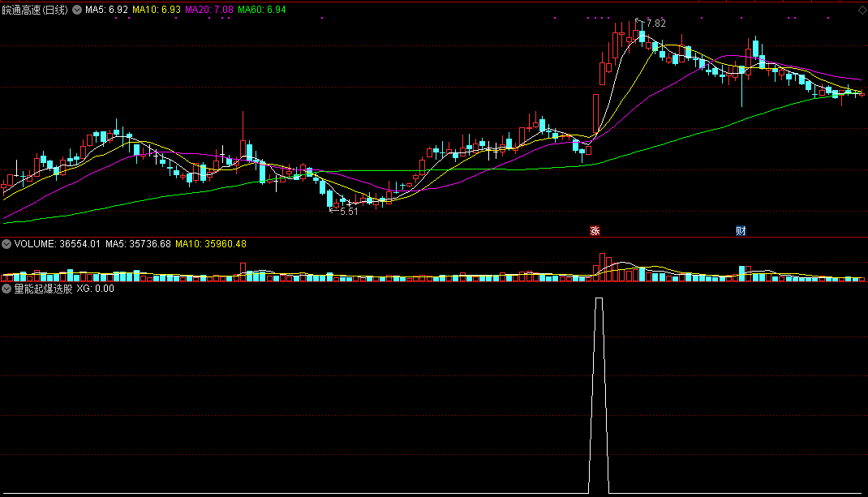This screenshot has width=868, height=497.
Task: Click the volume MA10: 35960.48 label
Action: (x=211, y=244)
